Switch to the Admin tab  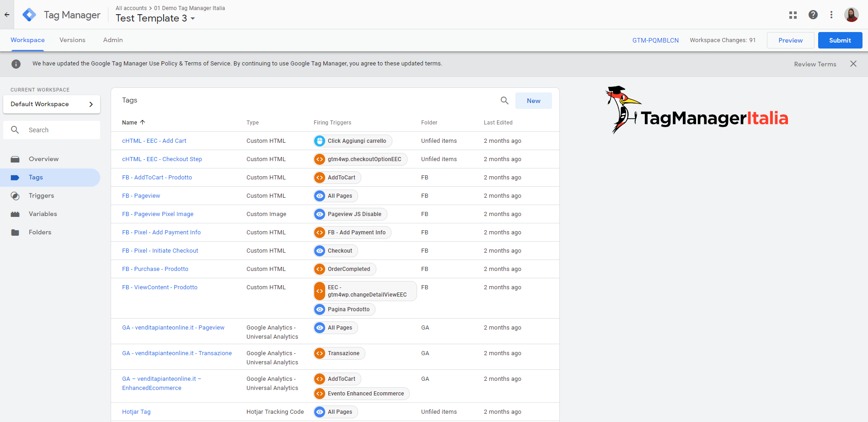[113, 40]
